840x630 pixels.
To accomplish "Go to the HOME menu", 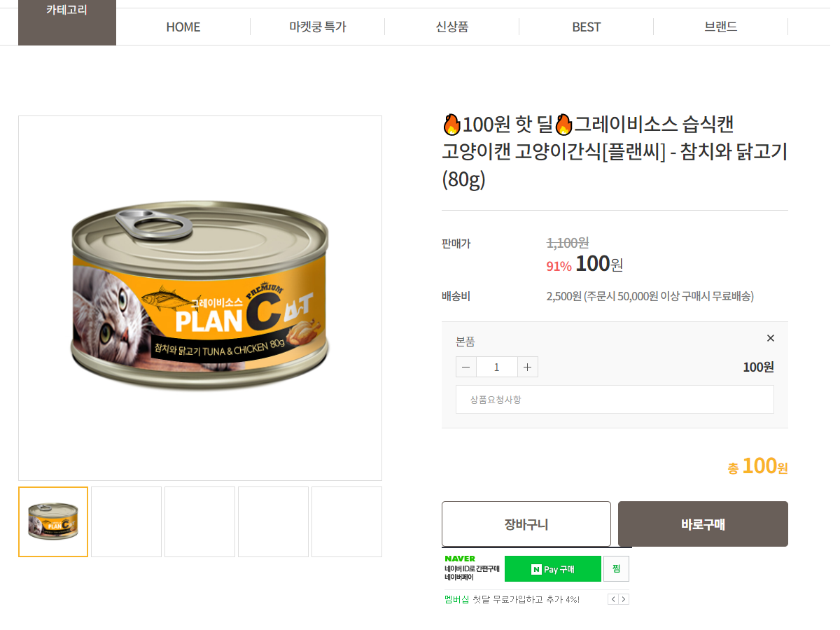I will (x=183, y=27).
